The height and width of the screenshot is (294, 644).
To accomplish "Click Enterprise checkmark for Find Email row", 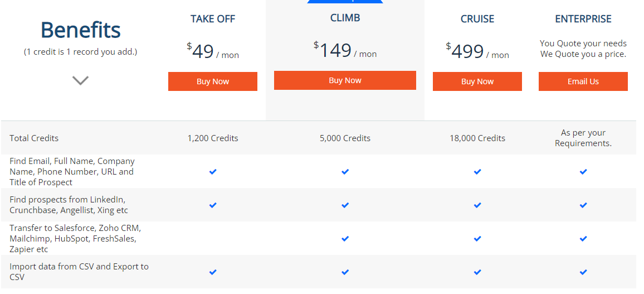I will 583,171.
